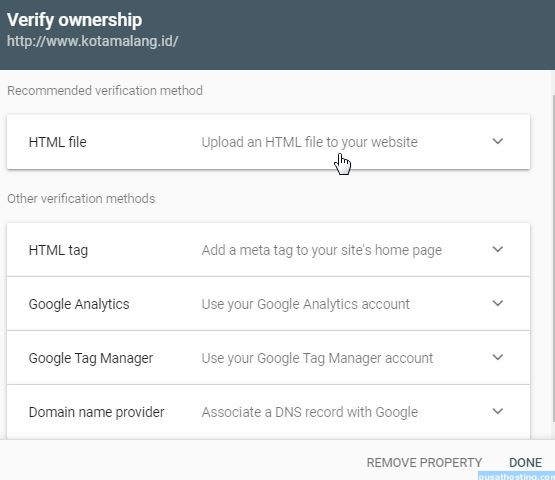Pick the Domain name provider label

[96, 412]
